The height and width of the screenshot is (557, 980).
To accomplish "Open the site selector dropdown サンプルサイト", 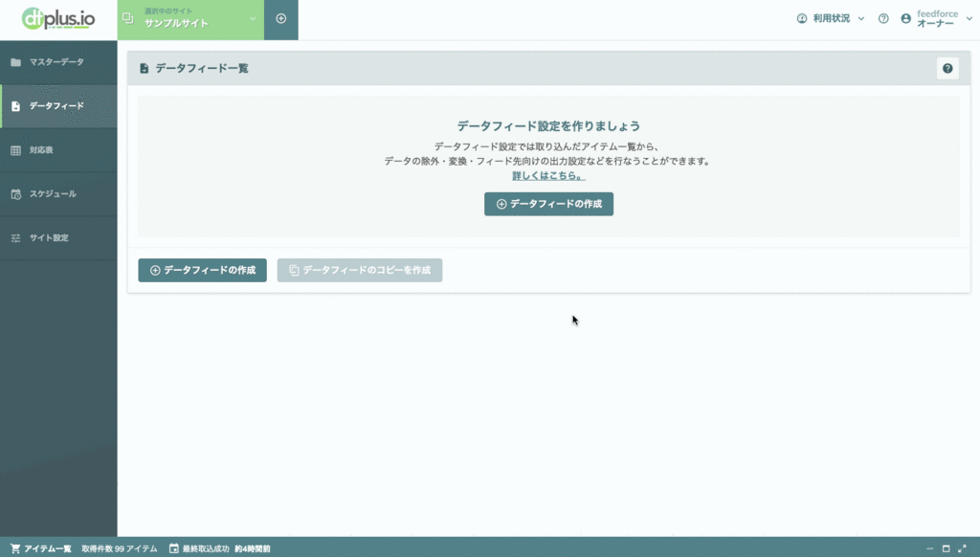I will pyautogui.click(x=190, y=19).
